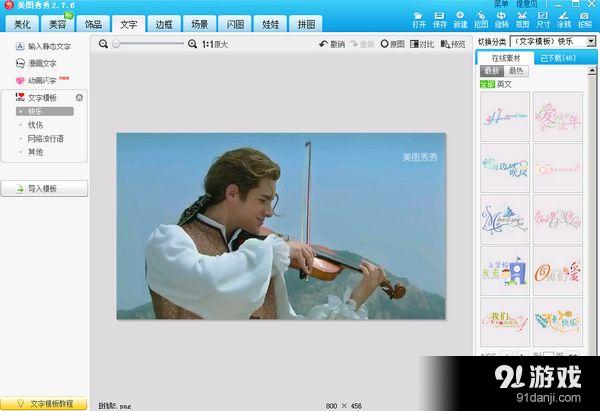Filter templates by 全部
This screenshot has height=411, width=600.
point(487,84)
